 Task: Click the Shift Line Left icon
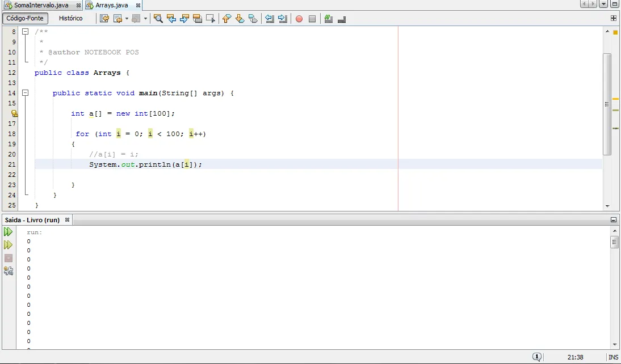270,19
